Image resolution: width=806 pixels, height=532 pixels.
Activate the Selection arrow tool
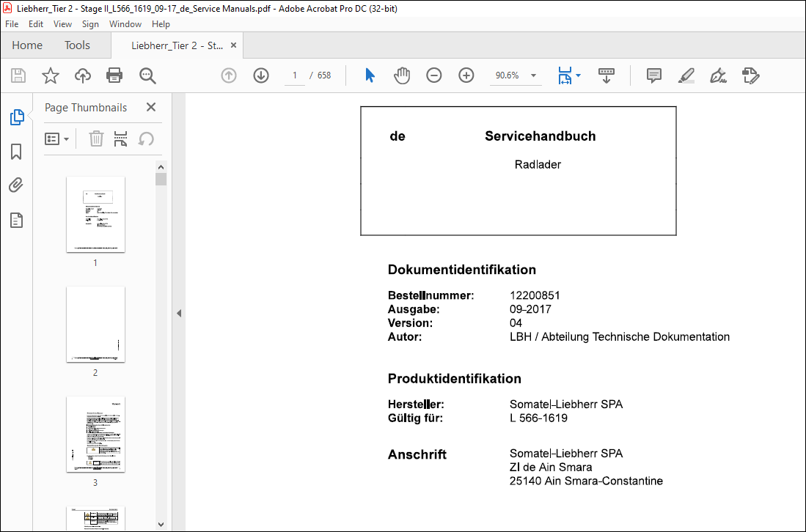pos(370,75)
